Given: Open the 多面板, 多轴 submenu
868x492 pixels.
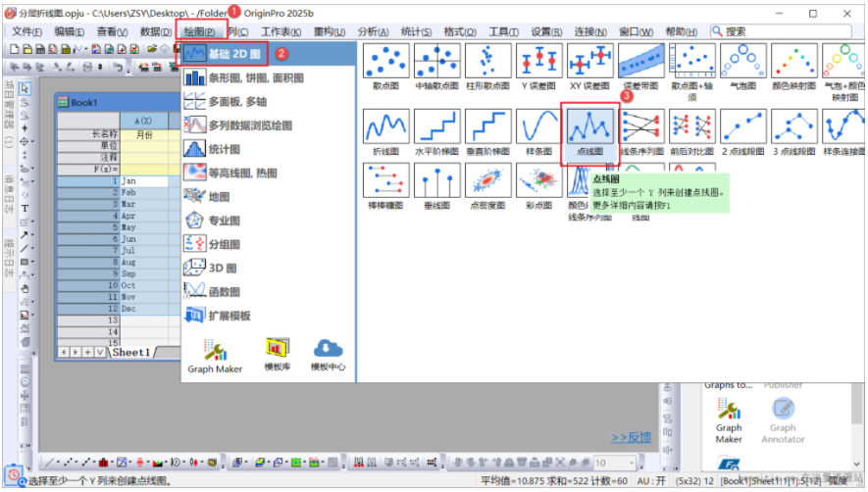Looking at the screenshot, I should pyautogui.click(x=269, y=102).
